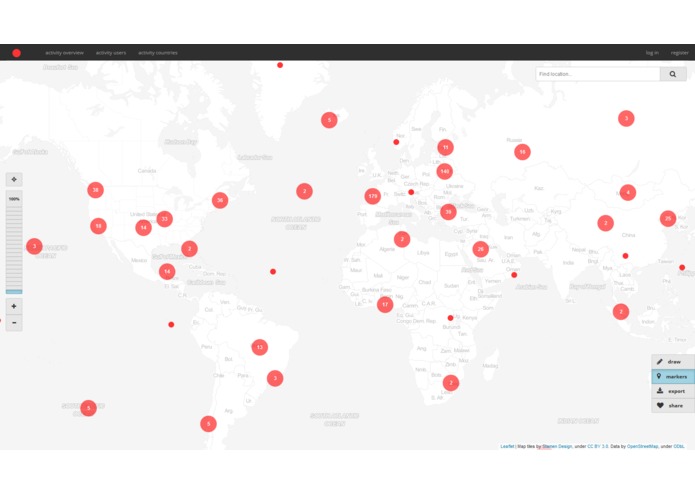This screenshot has width=695, height=494.
Task: Click the single red marker near Kenya
Action: point(450,318)
